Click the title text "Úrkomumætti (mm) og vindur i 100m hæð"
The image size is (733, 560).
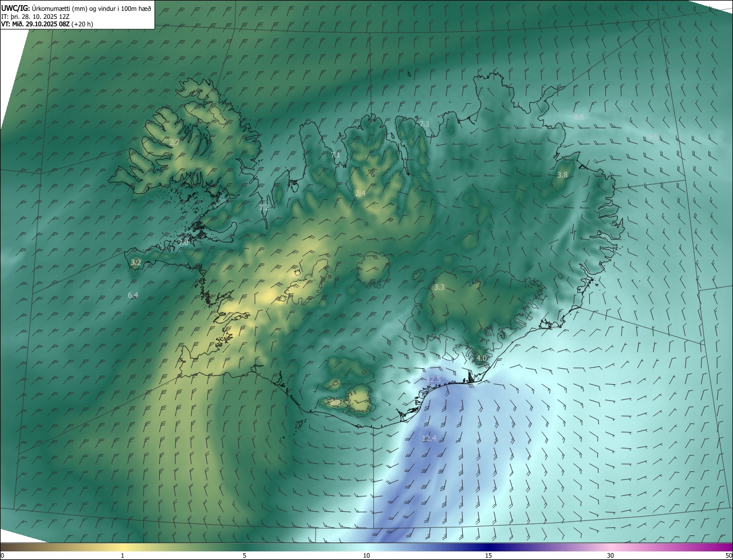click(x=90, y=8)
